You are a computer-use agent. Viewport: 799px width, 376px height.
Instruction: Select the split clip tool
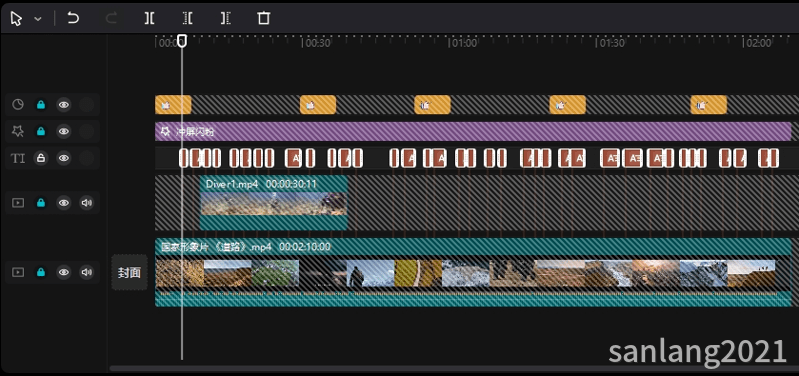pyautogui.click(x=149, y=19)
